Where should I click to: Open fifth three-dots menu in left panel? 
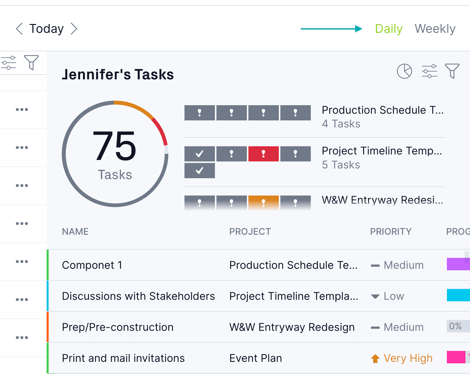coord(22,261)
